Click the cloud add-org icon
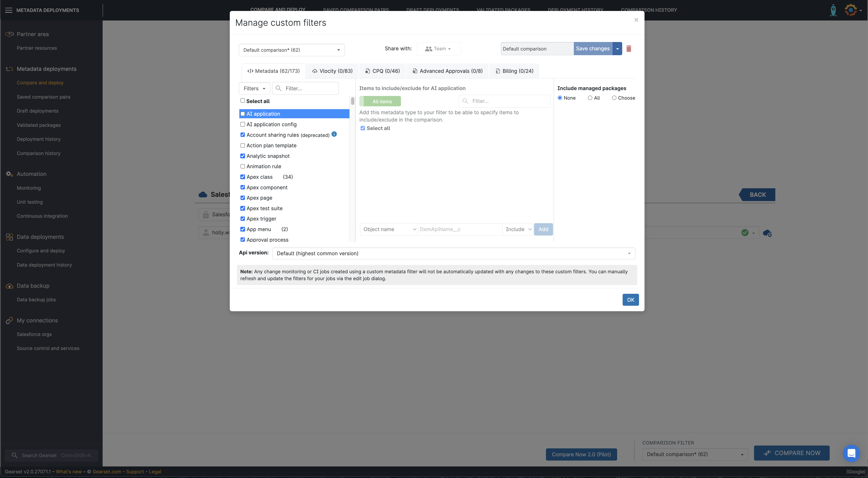The width and height of the screenshot is (868, 478). 767,233
